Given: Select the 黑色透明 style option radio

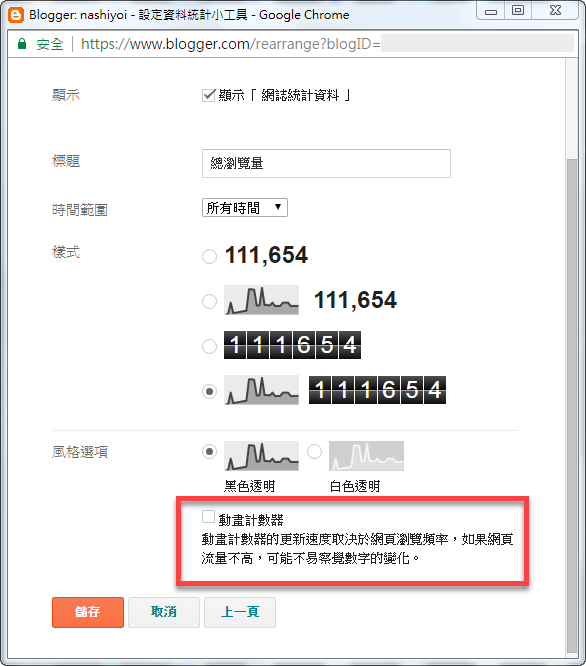Looking at the screenshot, I should click(209, 452).
